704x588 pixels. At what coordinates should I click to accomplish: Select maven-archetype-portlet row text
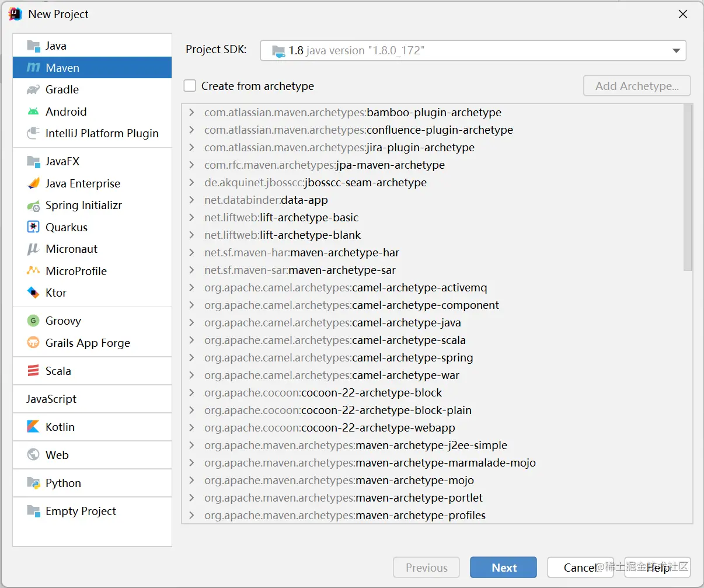pyautogui.click(x=343, y=497)
